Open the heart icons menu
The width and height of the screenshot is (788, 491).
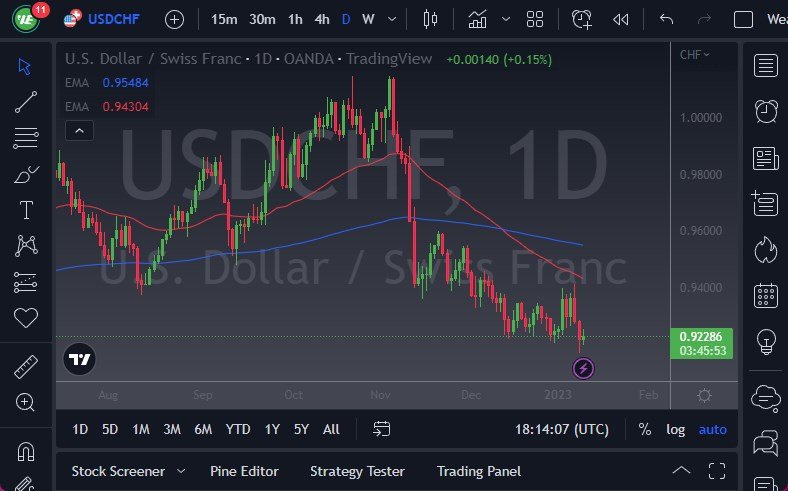(26, 318)
